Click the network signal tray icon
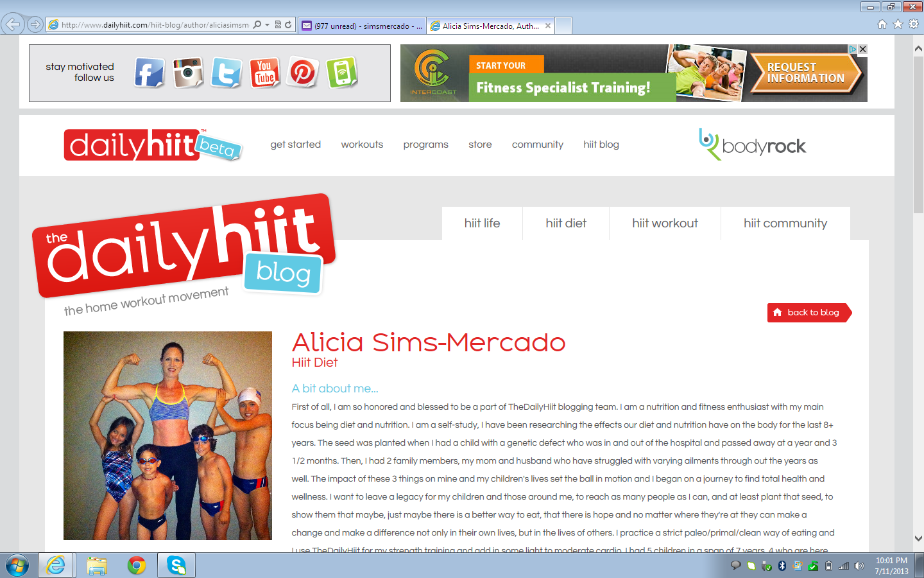Image resolution: width=924 pixels, height=578 pixels. 844,566
